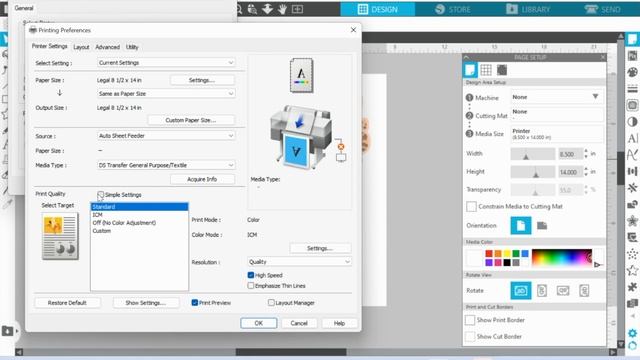The height and width of the screenshot is (360, 640).
Task: Choose portrait orientation in Page Setup
Action: (521, 225)
